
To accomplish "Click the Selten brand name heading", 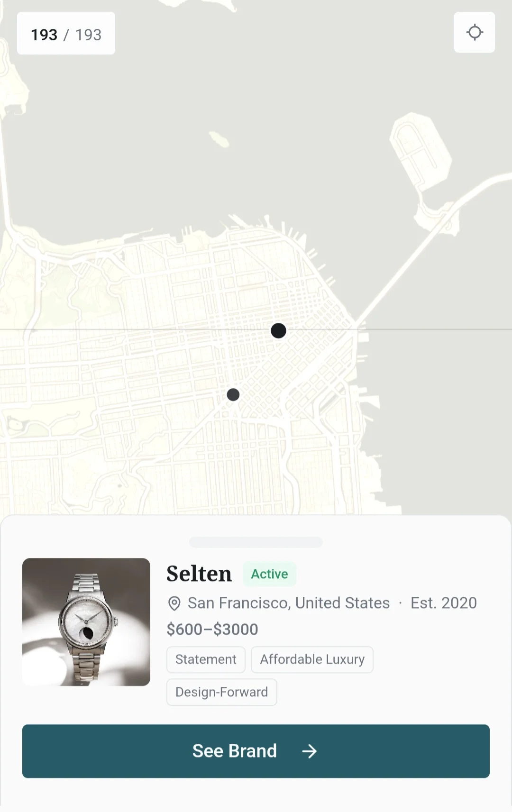I will pos(199,574).
